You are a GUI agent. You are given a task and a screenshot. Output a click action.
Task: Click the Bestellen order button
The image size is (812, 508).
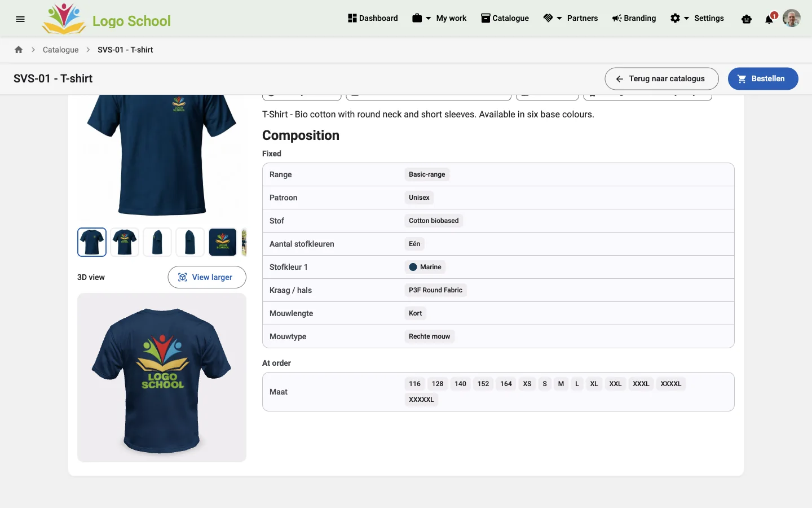click(763, 78)
